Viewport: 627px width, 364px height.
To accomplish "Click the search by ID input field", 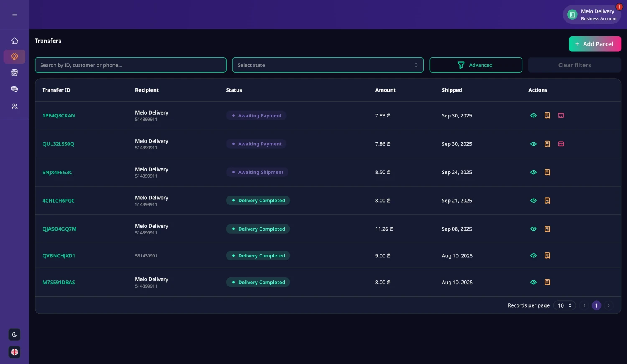I will (x=130, y=65).
